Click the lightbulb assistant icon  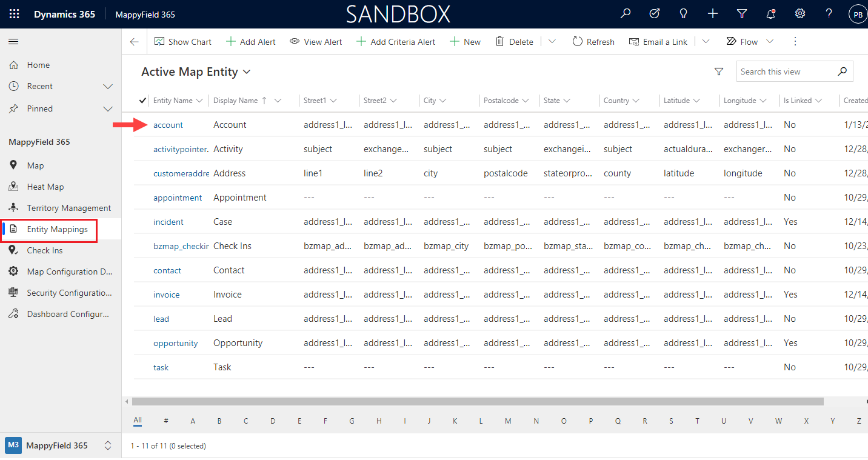coord(684,14)
